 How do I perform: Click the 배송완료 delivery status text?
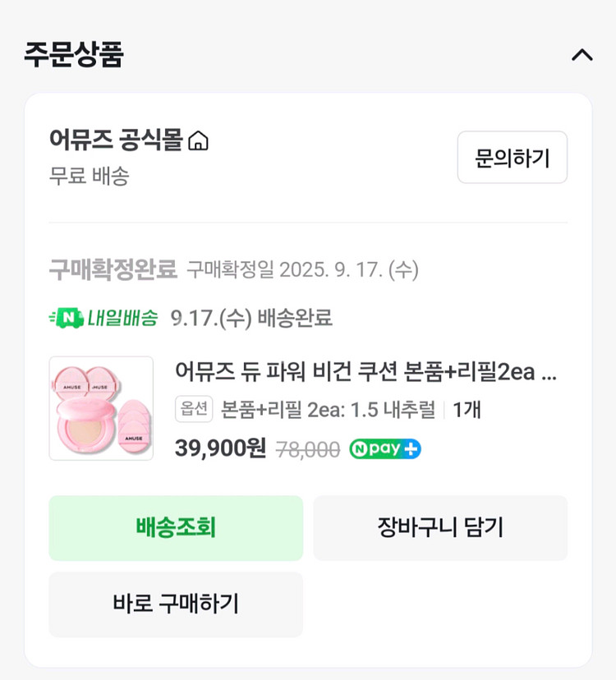click(294, 319)
